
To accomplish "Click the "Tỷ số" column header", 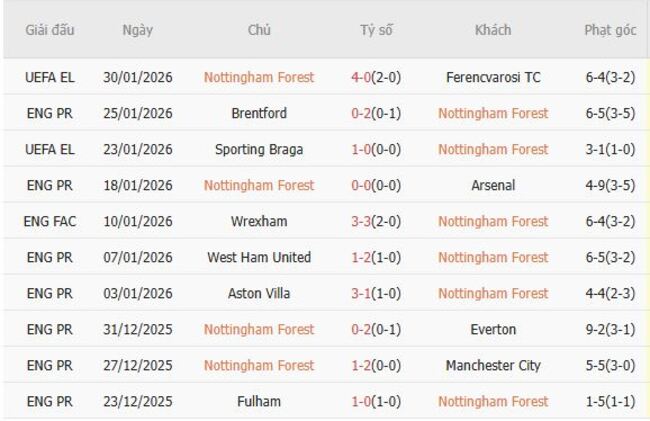I will [x=376, y=30].
